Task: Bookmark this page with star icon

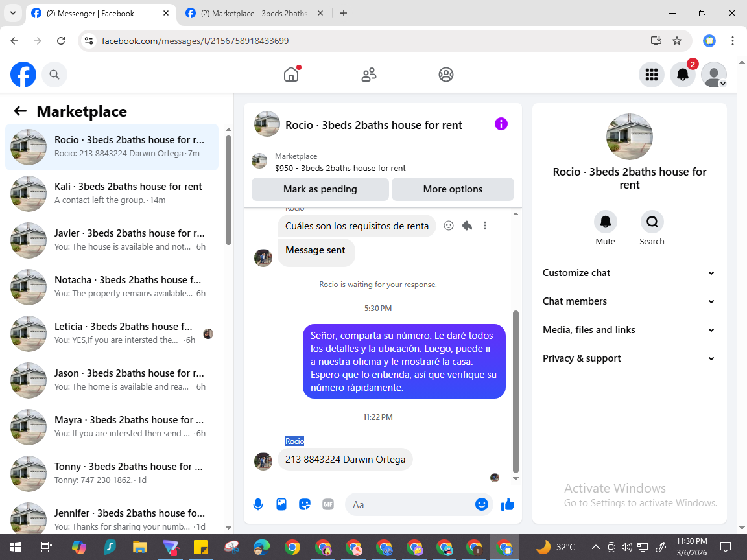Action: tap(677, 41)
